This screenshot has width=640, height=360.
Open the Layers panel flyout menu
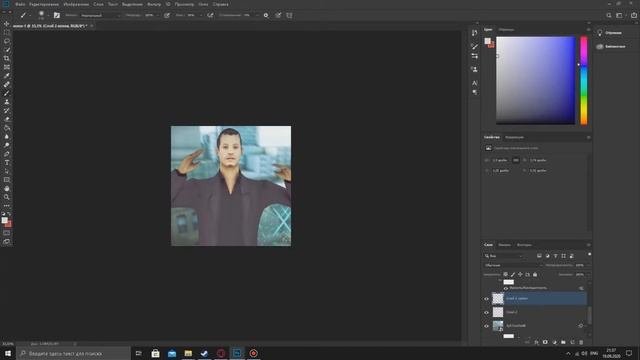(x=588, y=245)
